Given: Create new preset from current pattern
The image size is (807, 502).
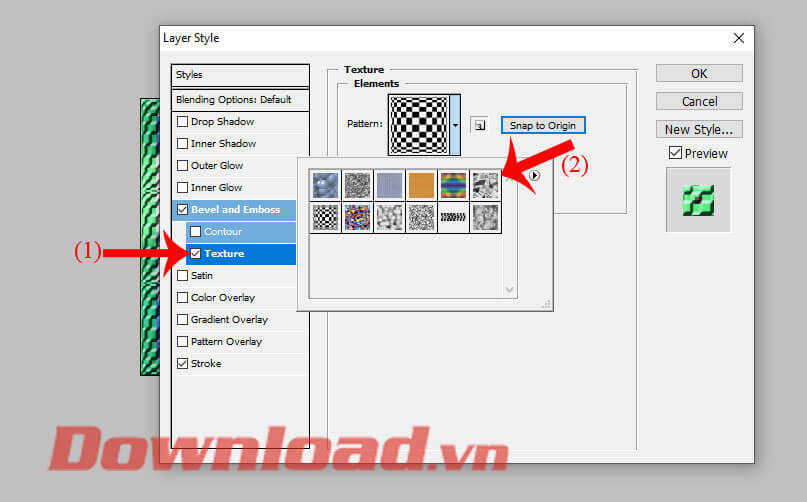Looking at the screenshot, I should pos(480,125).
